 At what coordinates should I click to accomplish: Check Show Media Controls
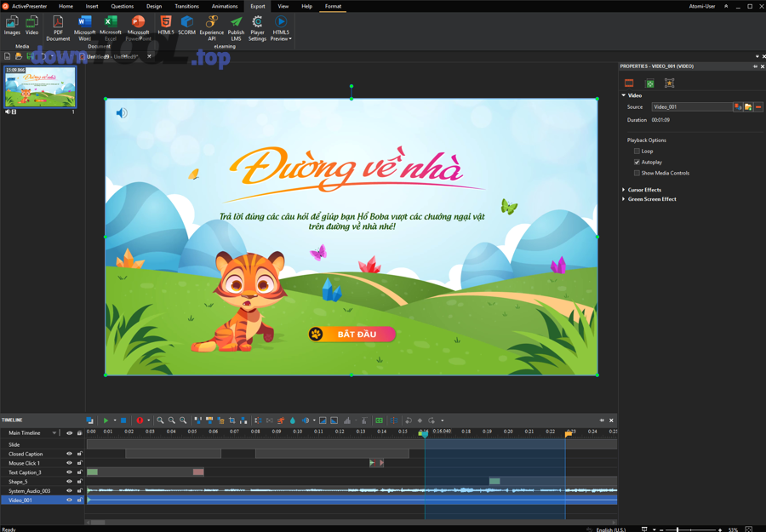637,174
